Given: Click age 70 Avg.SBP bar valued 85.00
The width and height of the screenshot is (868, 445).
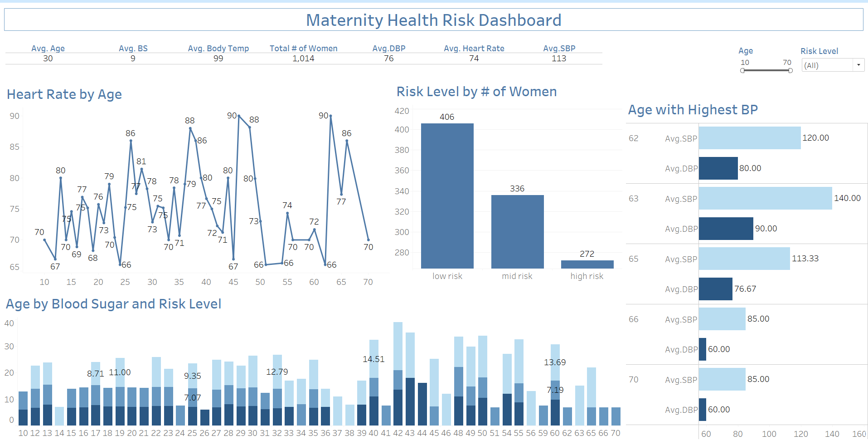Looking at the screenshot, I should tap(722, 379).
